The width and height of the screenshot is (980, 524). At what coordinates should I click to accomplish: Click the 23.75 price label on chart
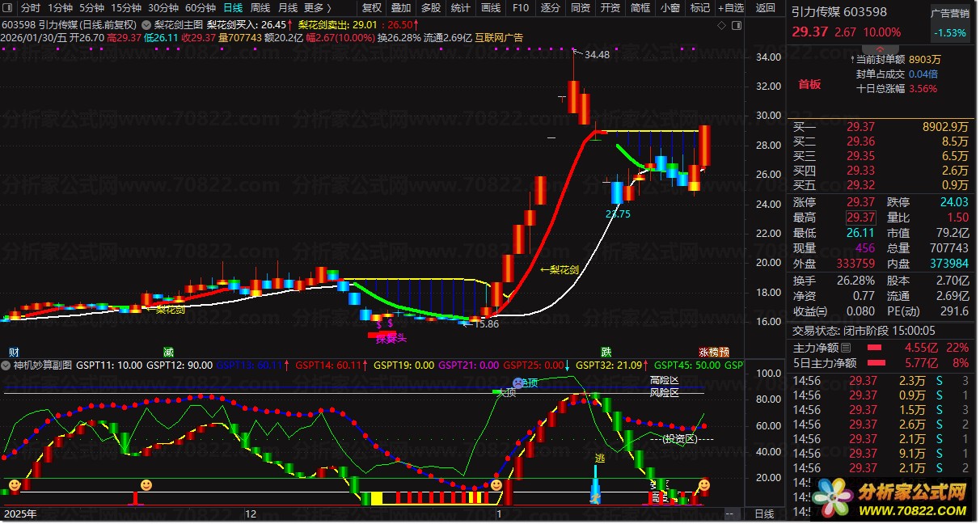[619, 214]
